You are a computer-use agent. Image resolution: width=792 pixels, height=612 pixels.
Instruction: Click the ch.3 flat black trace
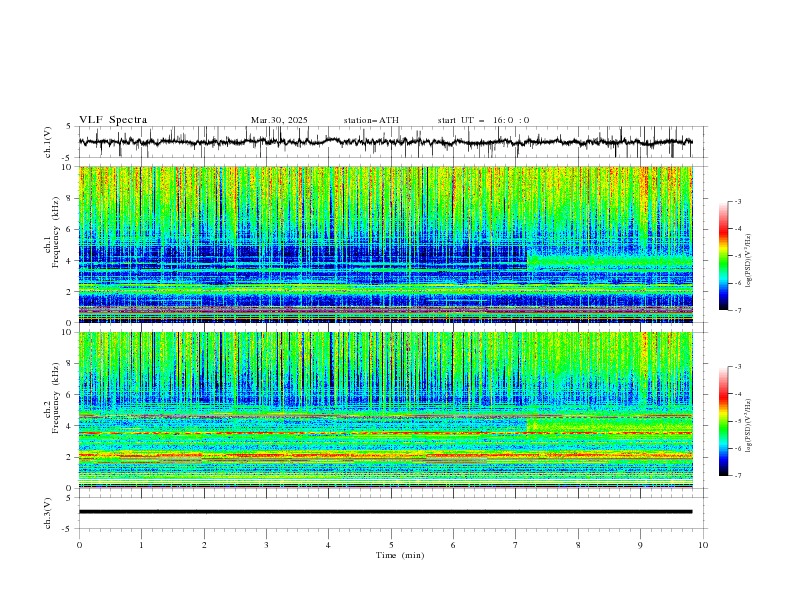point(386,512)
